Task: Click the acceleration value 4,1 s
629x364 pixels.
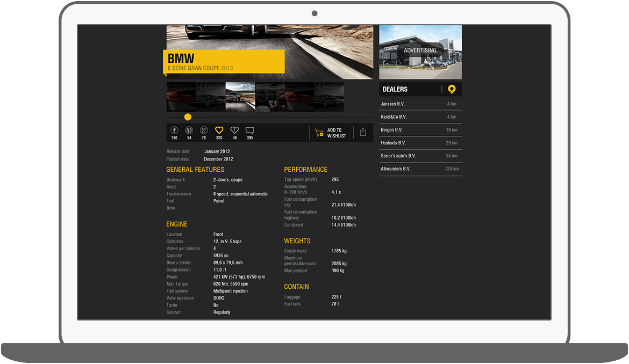Action: click(x=336, y=192)
